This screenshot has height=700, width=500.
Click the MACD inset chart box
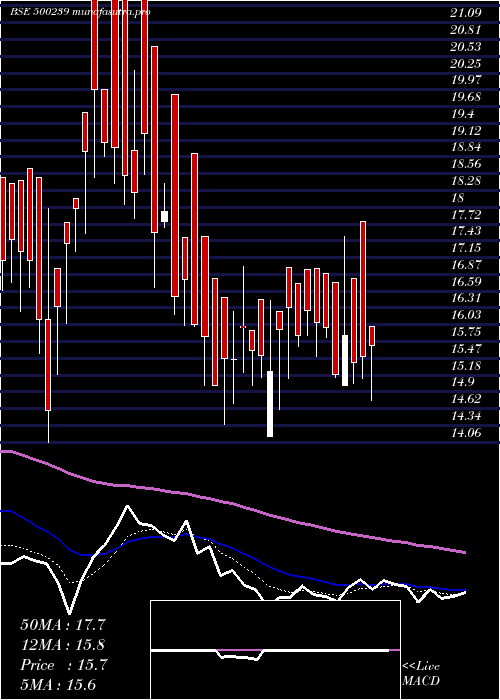click(x=275, y=650)
